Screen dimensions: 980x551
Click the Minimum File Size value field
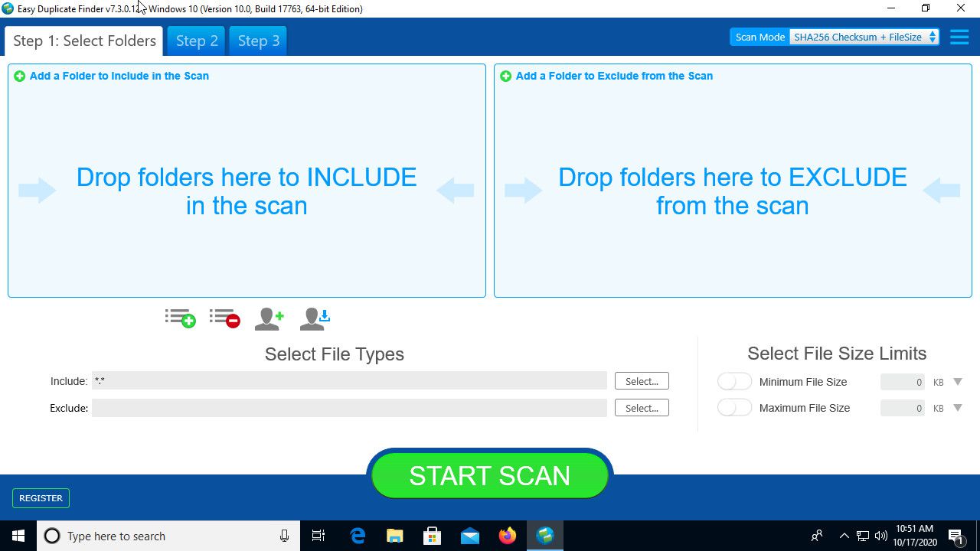point(903,382)
